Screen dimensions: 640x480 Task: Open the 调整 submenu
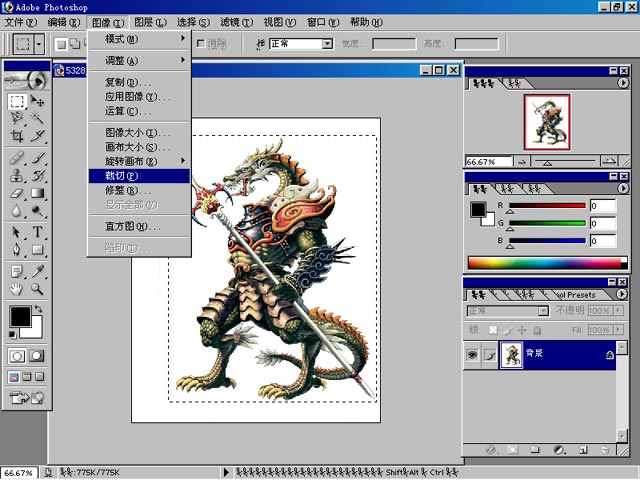coord(139,60)
